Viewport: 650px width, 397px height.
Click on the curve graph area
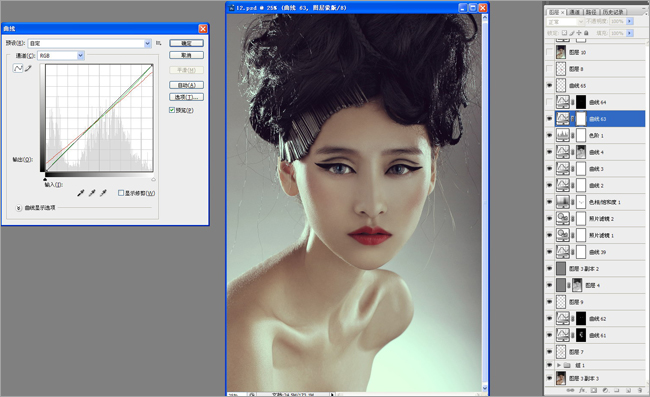pos(99,118)
